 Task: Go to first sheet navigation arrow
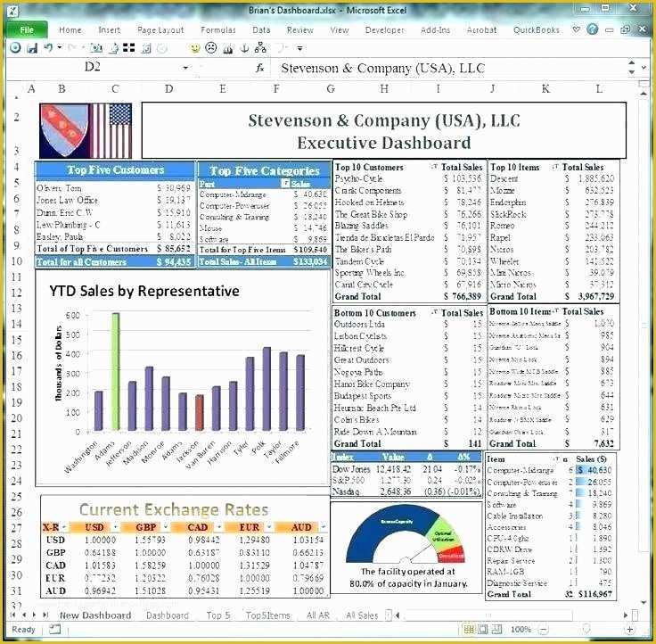point(13,615)
